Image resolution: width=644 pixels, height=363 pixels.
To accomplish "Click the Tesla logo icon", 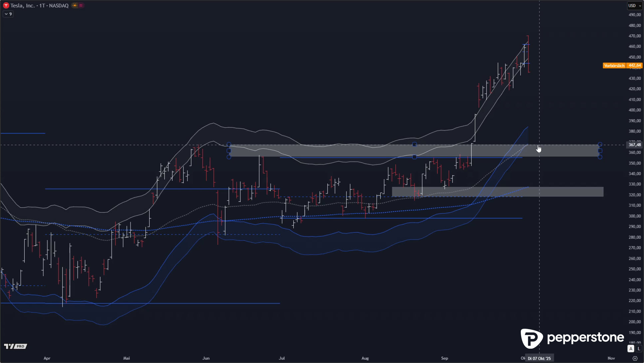I will click(x=6, y=5).
